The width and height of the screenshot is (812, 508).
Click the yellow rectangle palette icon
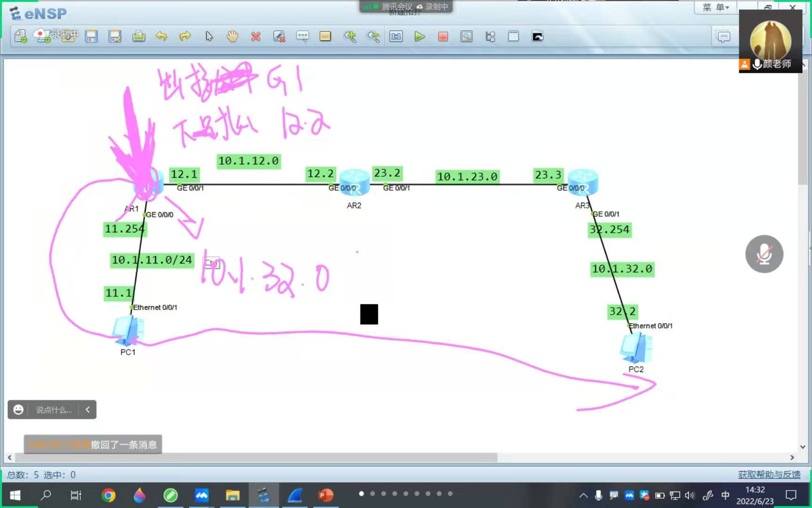(325, 36)
